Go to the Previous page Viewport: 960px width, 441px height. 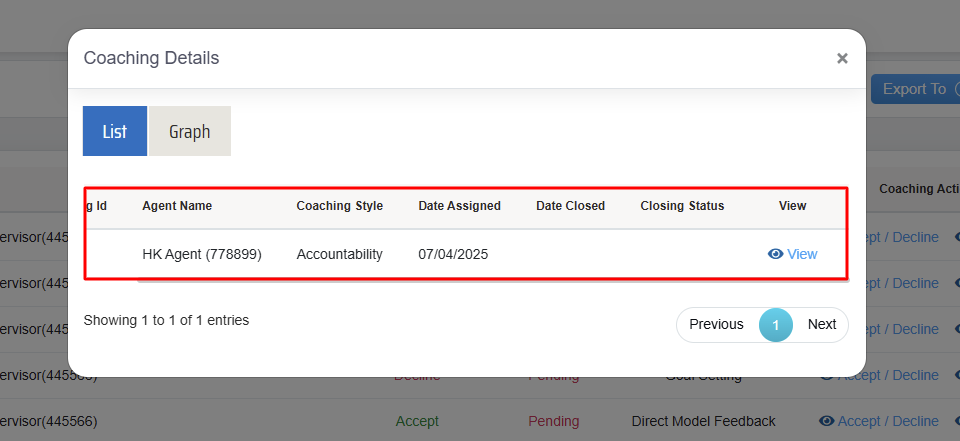pyautogui.click(x=716, y=324)
